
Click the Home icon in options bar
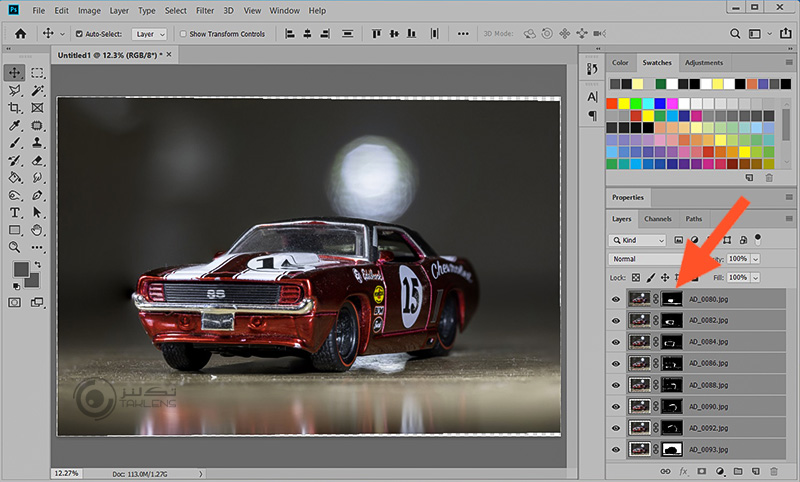click(19, 34)
